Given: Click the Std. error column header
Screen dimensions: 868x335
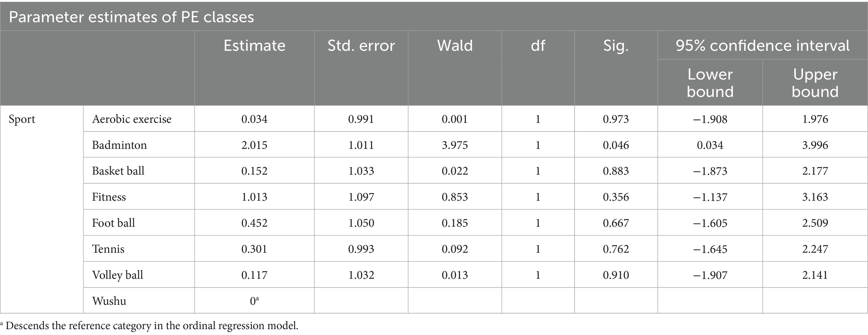Looking at the screenshot, I should [x=361, y=46].
